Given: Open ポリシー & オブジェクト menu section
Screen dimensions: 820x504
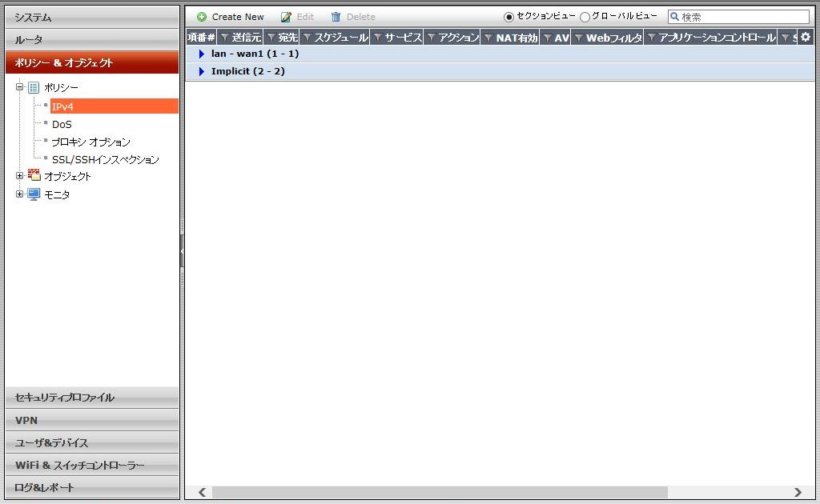Looking at the screenshot, I should 92,62.
